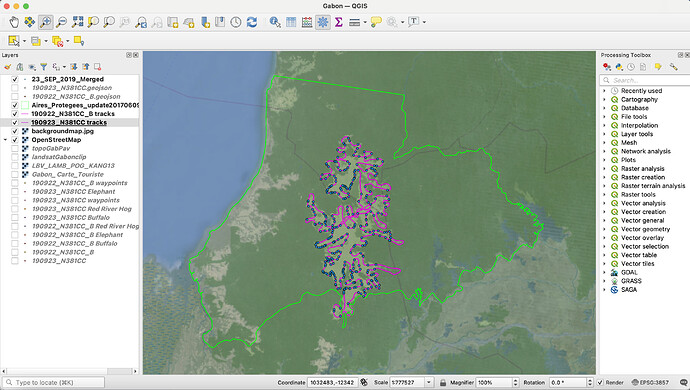This screenshot has height=390, width=690.
Task: Collapse the OpenStreetMap layer group
Action: tap(5, 140)
